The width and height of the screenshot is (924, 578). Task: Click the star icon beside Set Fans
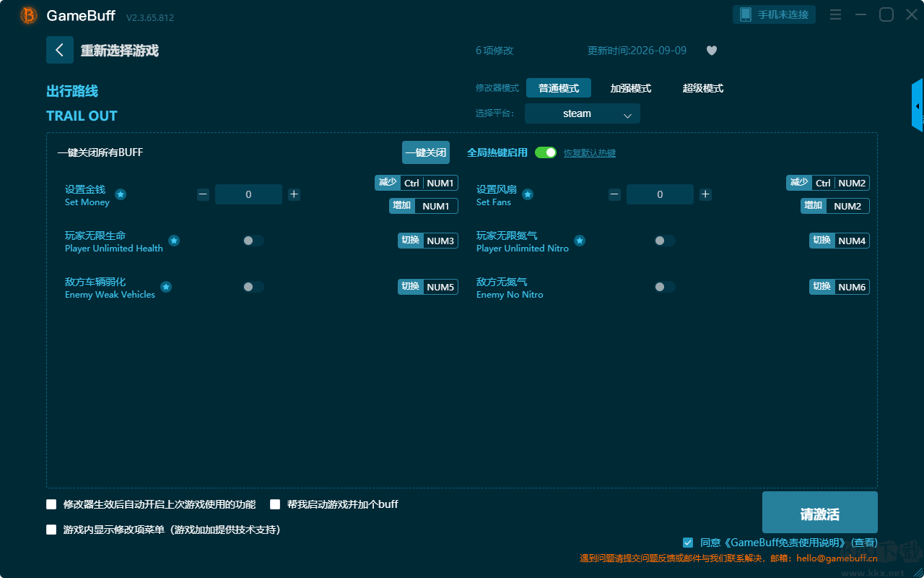pyautogui.click(x=528, y=194)
